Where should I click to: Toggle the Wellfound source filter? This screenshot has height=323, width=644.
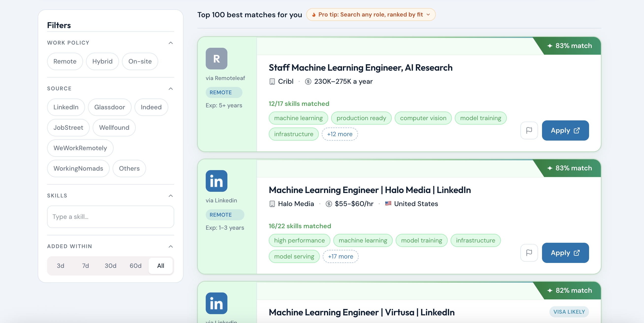114,128
